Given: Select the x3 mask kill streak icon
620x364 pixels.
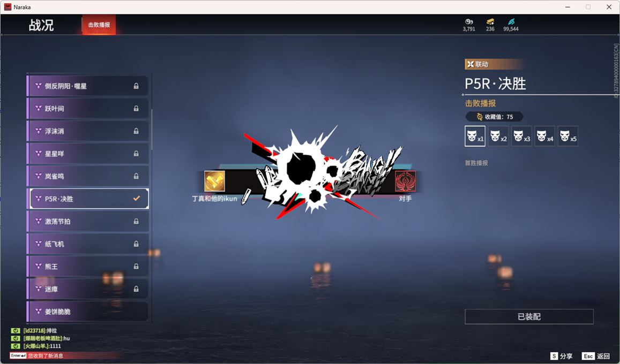Looking at the screenshot, I should (521, 136).
